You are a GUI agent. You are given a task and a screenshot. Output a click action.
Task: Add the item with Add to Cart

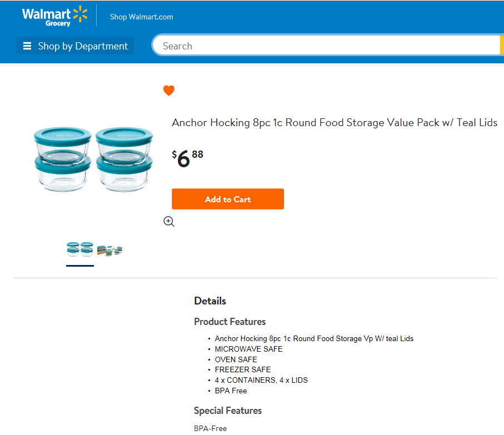228,199
